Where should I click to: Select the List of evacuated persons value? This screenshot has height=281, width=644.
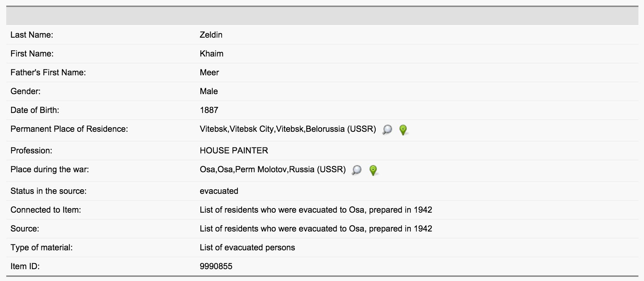[247, 248]
